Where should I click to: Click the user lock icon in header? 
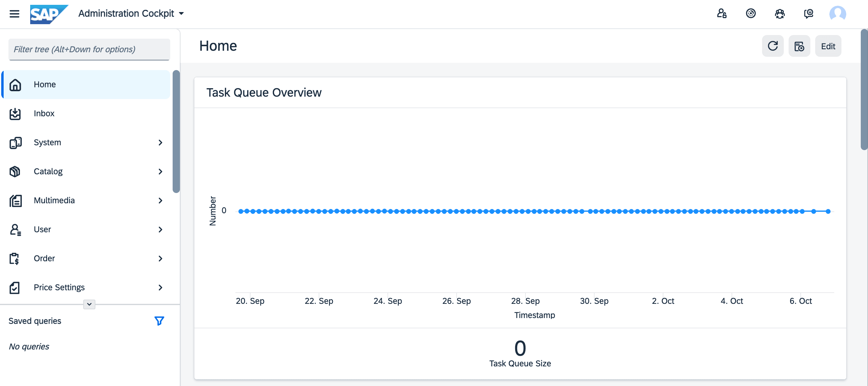(x=721, y=14)
